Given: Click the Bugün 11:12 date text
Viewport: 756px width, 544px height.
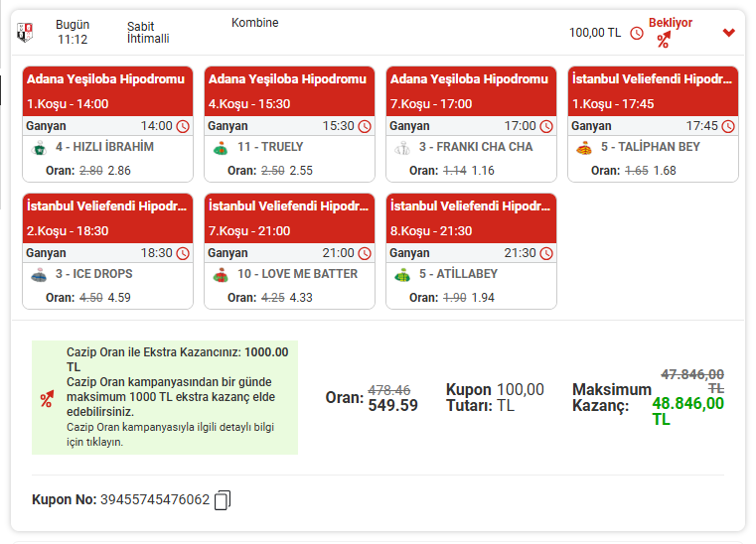Looking at the screenshot, I should click(73, 32).
